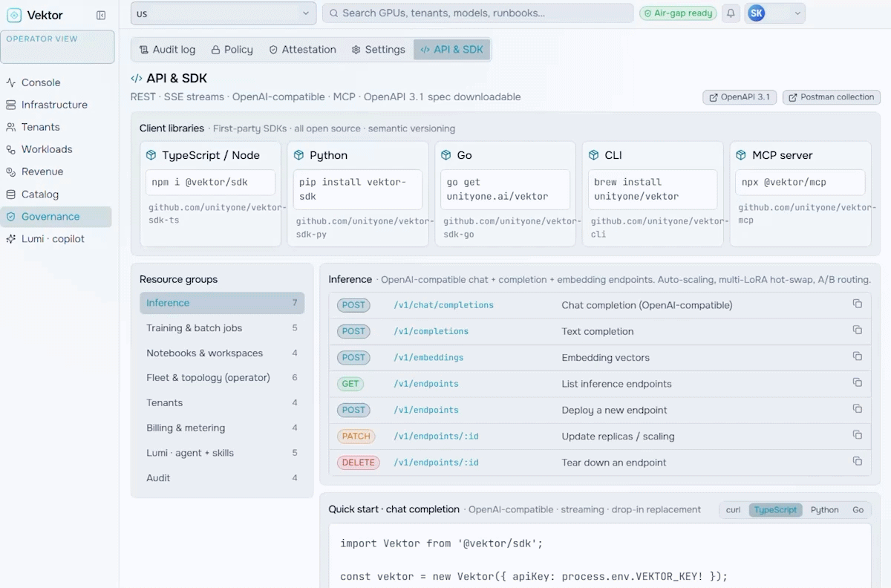The image size is (891, 588).
Task: Click the go get unityone.ai/vektor command
Action: [505, 190]
